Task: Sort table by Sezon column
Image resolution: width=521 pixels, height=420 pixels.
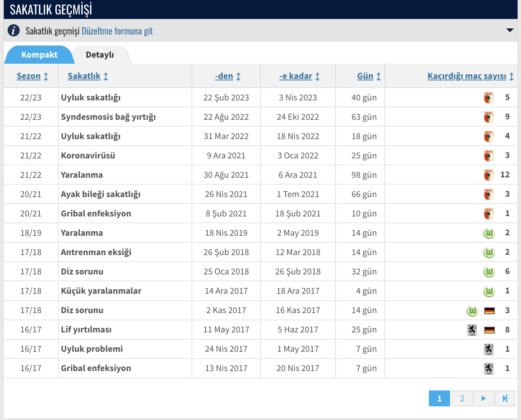Action: 33,76
